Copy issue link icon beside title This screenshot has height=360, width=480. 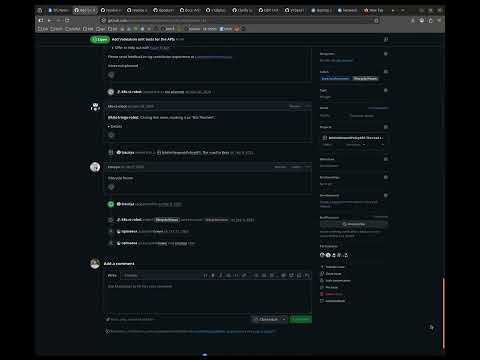(x=386, y=39)
